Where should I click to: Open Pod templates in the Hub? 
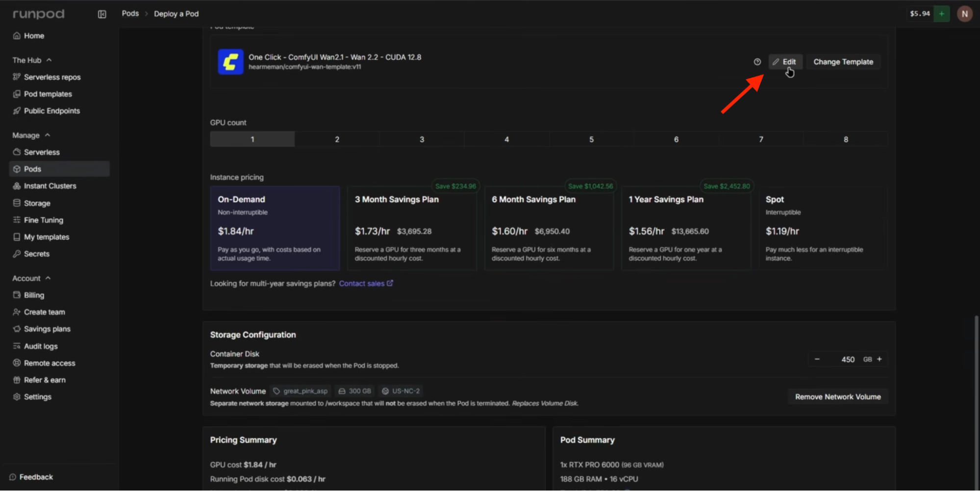[42, 94]
